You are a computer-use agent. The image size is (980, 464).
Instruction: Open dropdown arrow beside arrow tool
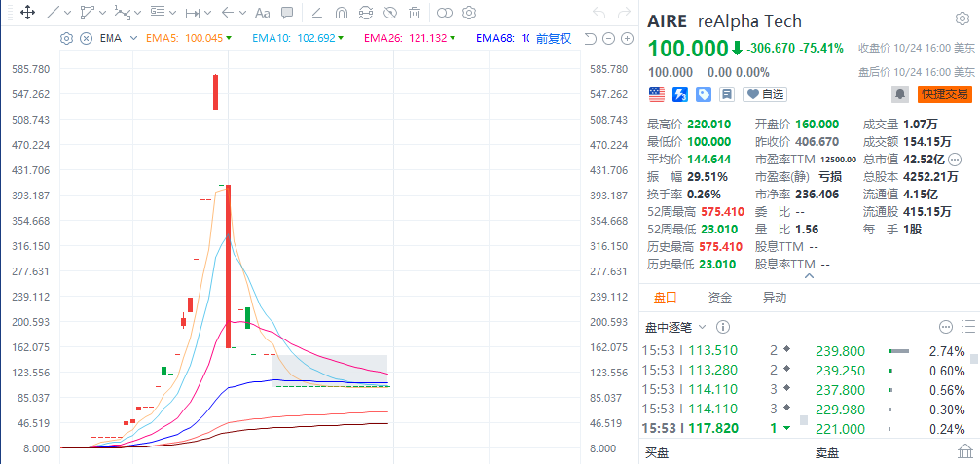tap(242, 13)
